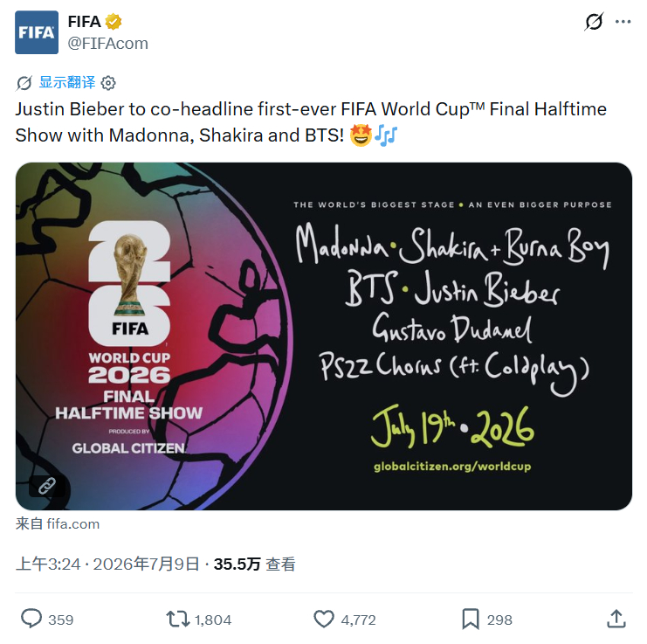This screenshot has width=647, height=644.
Task: Click the gold verified badge next to FIFA
Action: pos(113,22)
